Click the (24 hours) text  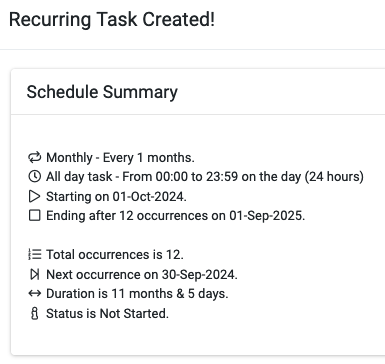pyautogui.click(x=334, y=177)
